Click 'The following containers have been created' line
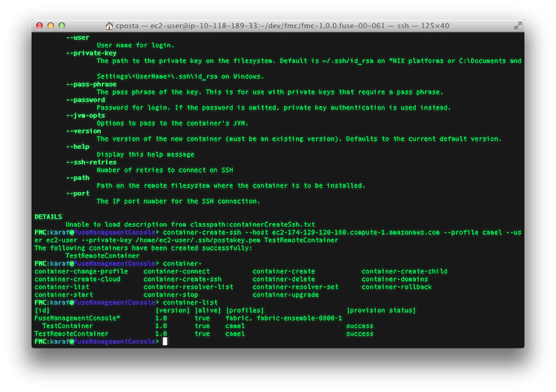The height and width of the screenshot is (392, 556). pos(143,248)
